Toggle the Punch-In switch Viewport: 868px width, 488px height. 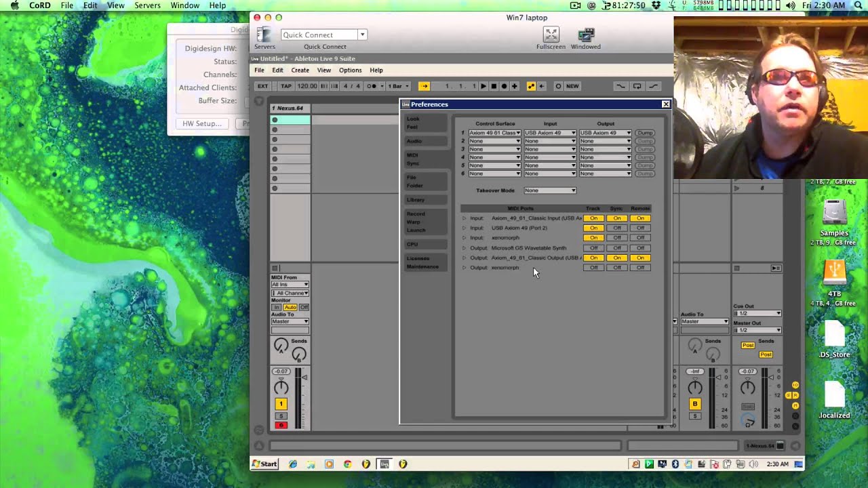click(620, 86)
